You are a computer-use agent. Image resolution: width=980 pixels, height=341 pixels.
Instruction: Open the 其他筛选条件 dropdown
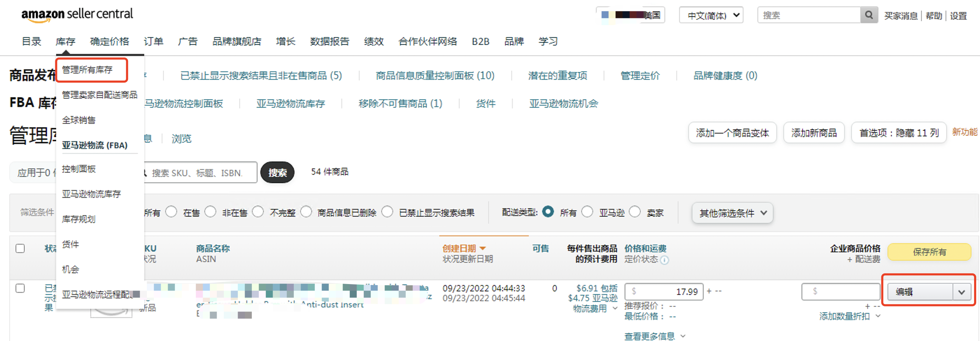[732, 213]
